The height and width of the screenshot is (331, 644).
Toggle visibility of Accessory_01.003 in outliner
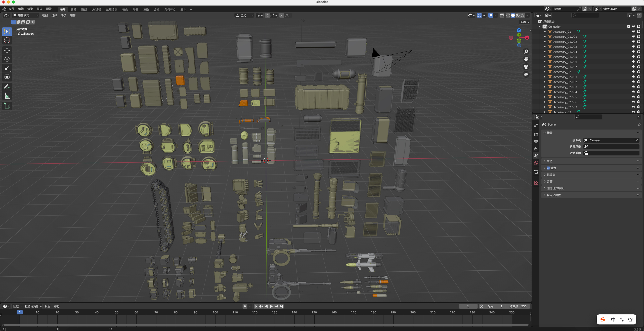click(633, 47)
